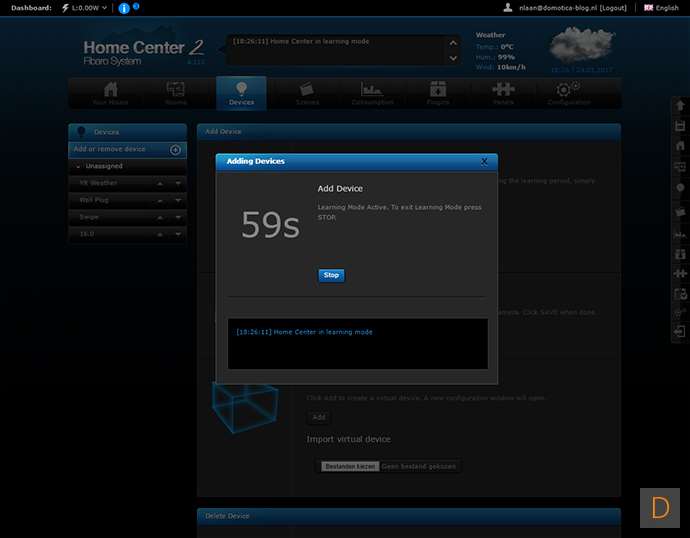Image resolution: width=690 pixels, height=538 pixels.
Task: Expand the 16.0 device dropdown arrow
Action: click(178, 234)
